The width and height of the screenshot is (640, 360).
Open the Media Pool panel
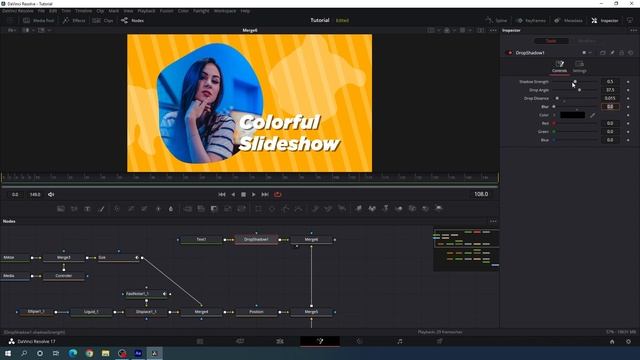click(39, 20)
